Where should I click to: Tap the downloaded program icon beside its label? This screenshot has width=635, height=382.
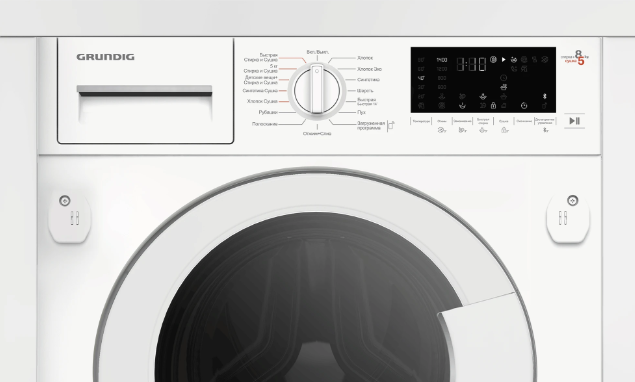pyautogui.click(x=391, y=125)
